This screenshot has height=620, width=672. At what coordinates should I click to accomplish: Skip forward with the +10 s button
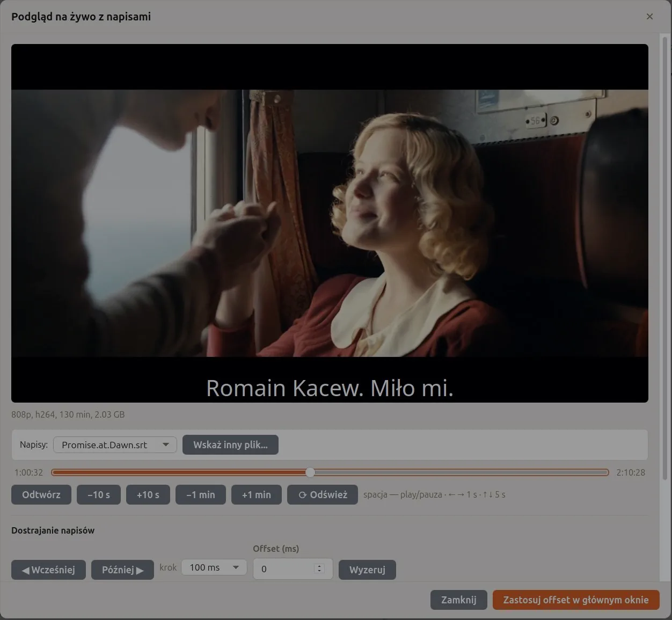pos(148,494)
